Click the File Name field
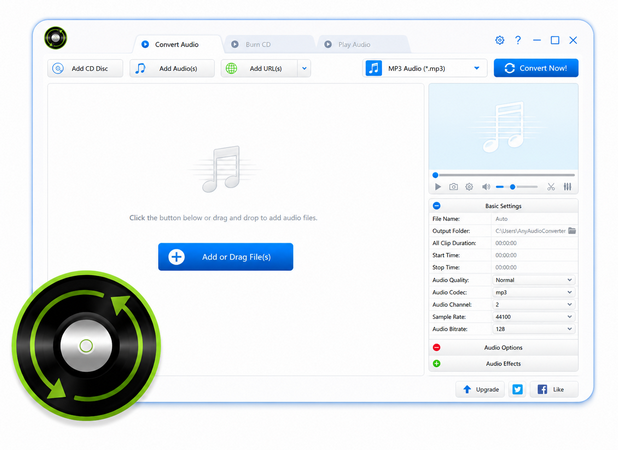 [x=535, y=219]
